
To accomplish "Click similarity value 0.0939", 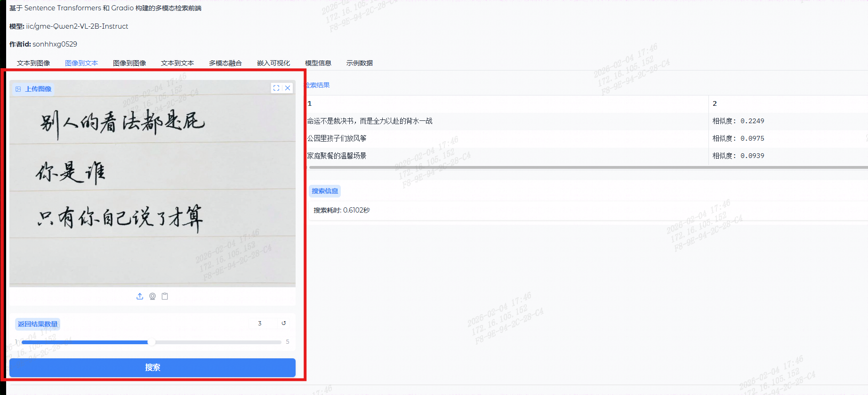I will [x=752, y=156].
